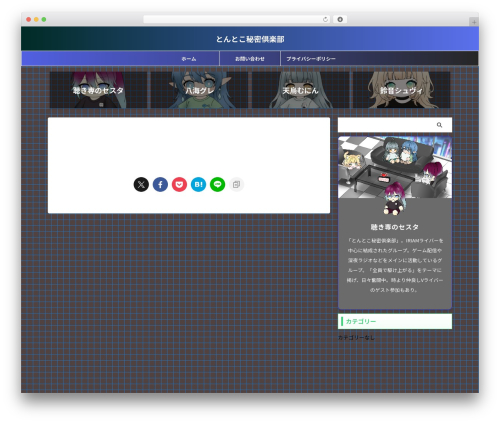The height and width of the screenshot is (423, 500).
Task: Click the profile name 聴き専のセスタ in sidebar
Action: 395,227
